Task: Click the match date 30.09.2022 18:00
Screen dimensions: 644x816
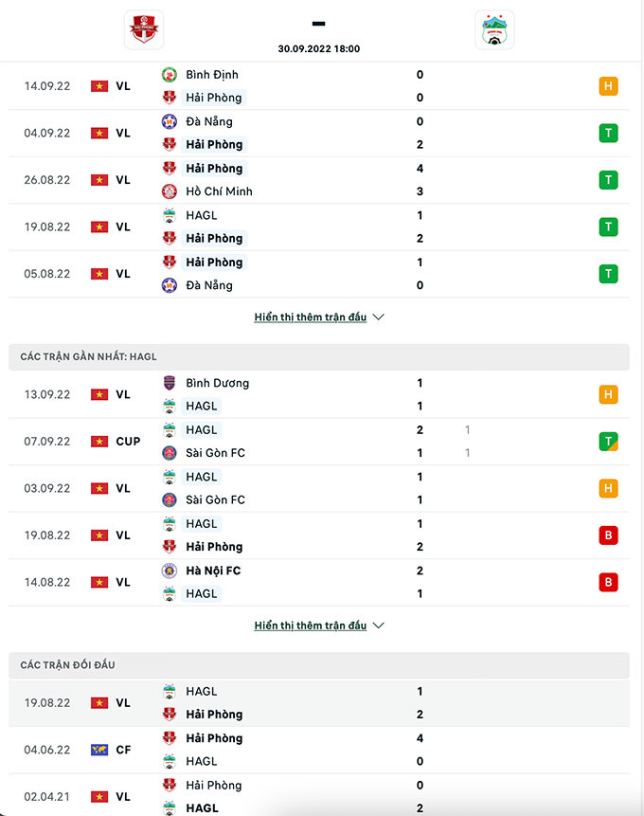Action: click(319, 48)
